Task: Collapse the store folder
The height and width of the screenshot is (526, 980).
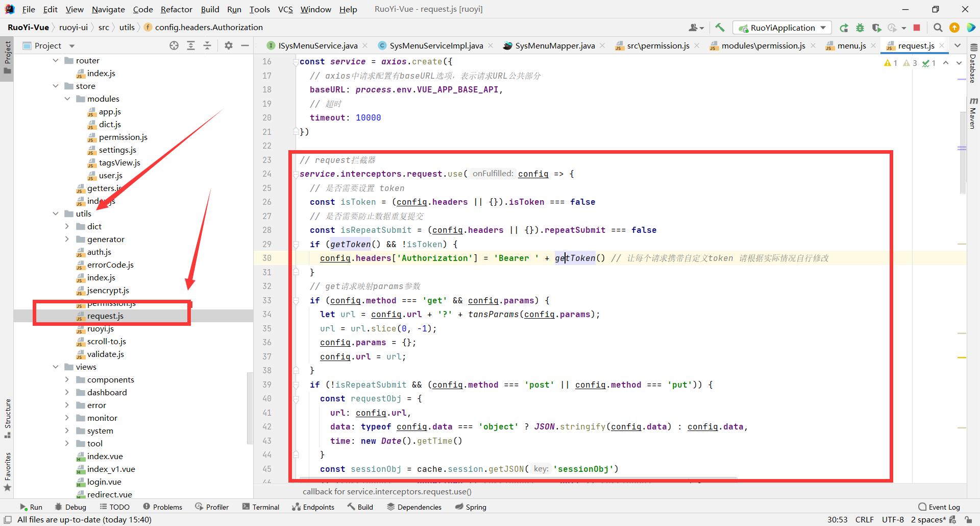Action: 56,86
